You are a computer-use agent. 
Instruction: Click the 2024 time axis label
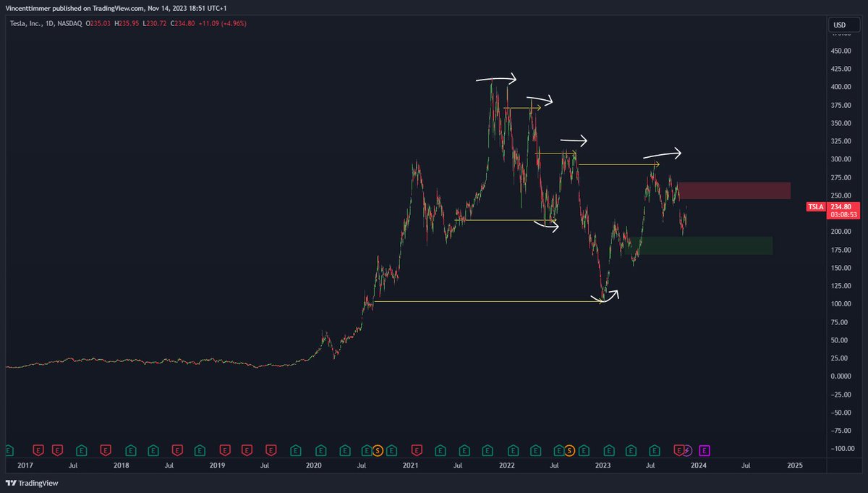click(698, 466)
